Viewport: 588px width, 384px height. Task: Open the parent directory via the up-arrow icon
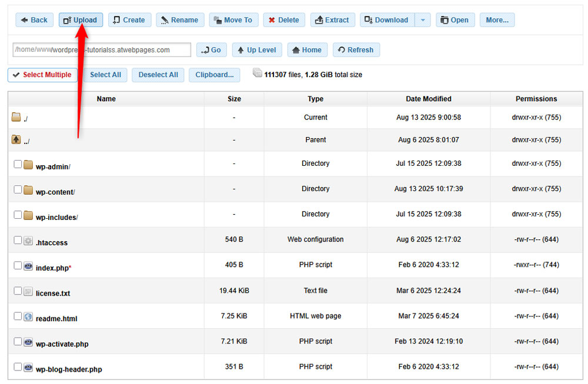pyautogui.click(x=16, y=139)
